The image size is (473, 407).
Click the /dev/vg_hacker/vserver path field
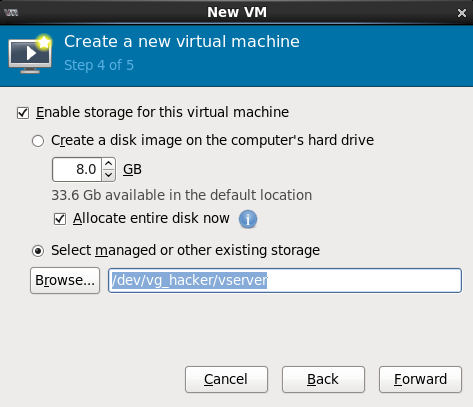[285, 280]
